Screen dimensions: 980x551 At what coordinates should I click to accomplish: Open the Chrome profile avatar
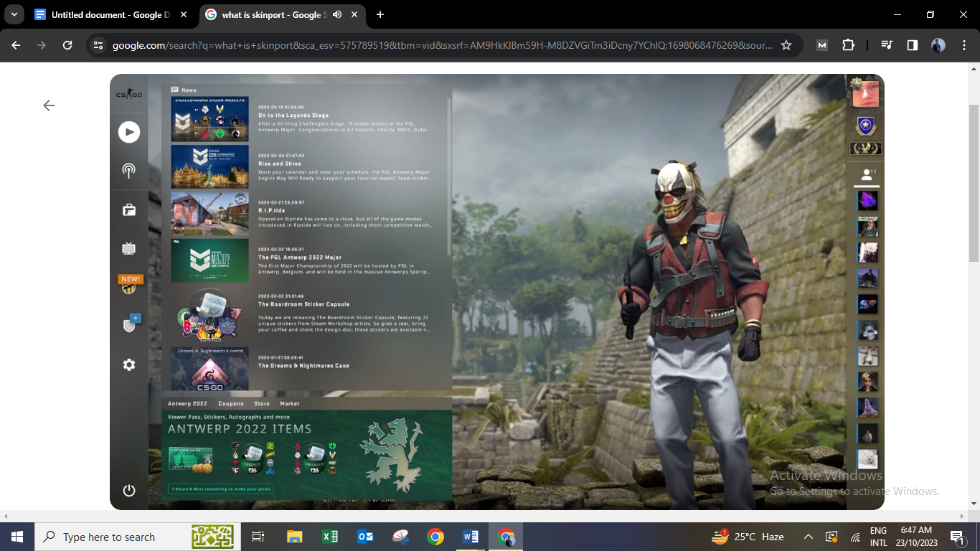click(938, 45)
